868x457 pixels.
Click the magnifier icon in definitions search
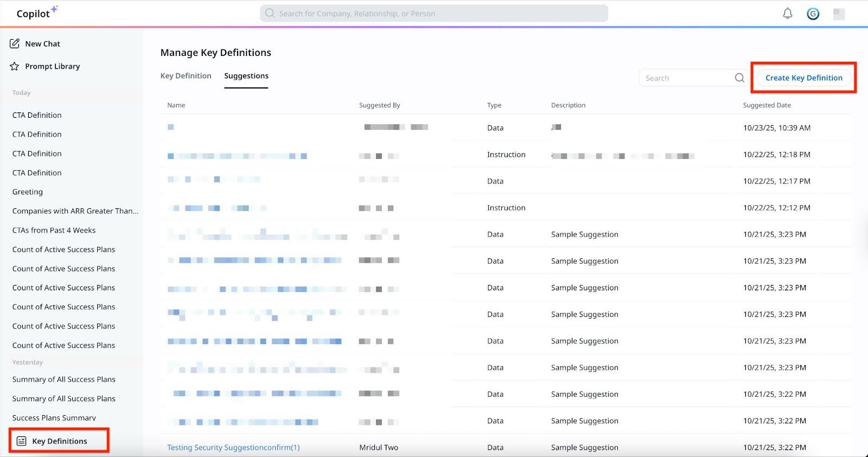click(739, 78)
